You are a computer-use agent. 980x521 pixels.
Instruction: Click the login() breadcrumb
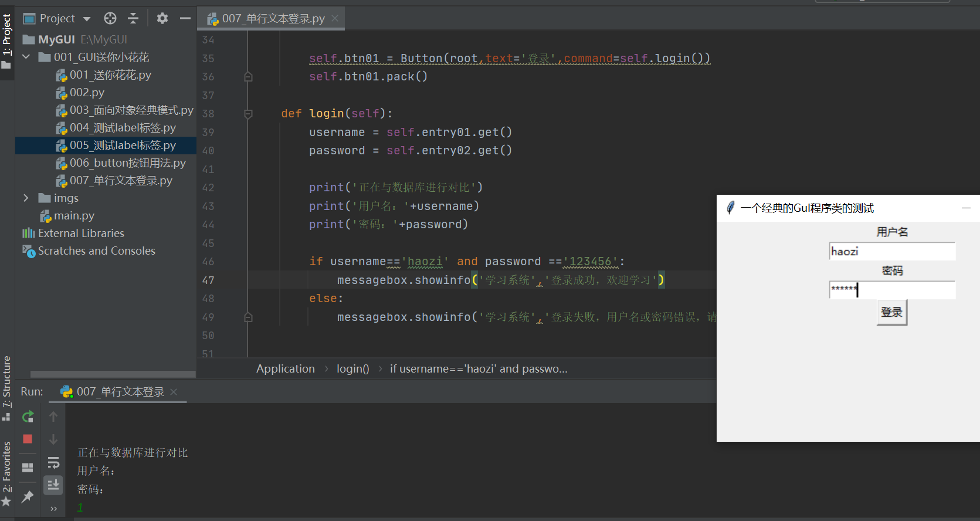[x=353, y=368]
